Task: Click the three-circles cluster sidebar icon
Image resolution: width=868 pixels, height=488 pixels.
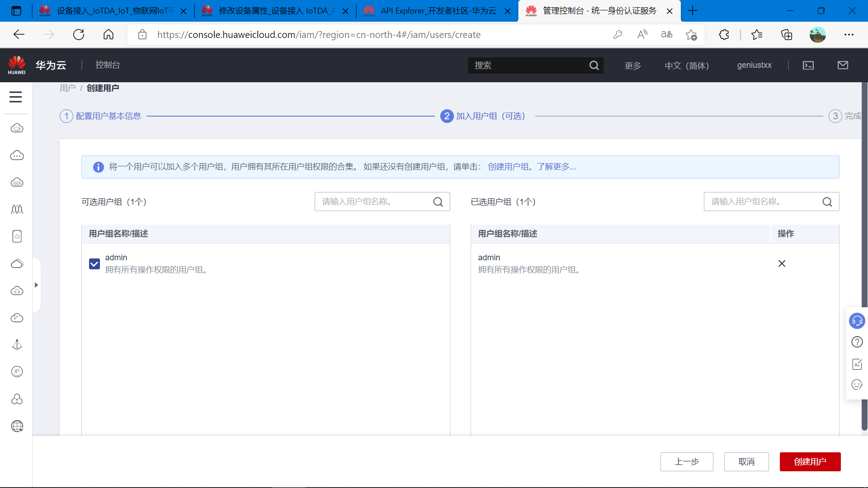Action: tap(17, 399)
